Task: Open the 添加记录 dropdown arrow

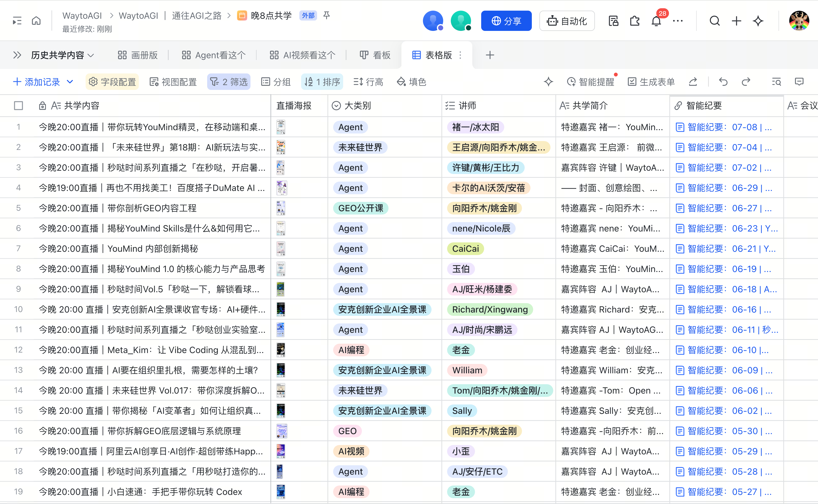Action: click(x=70, y=82)
